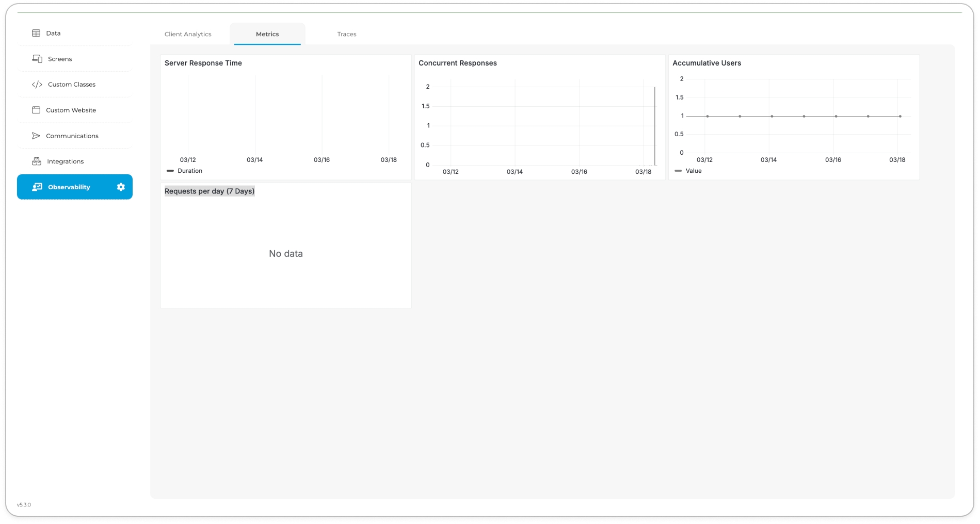Toggle the Value legend in Accumulative Users
This screenshot has height=524, width=980.
688,171
